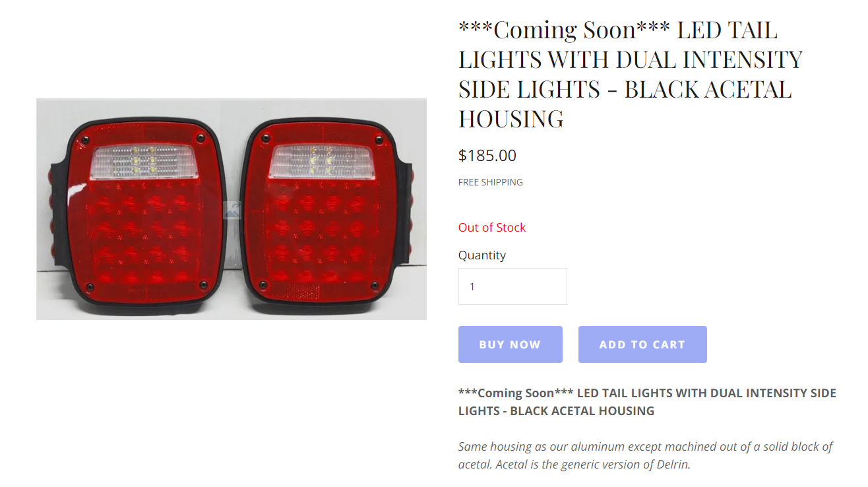Focus the Quantity input field
This screenshot has height=487, width=868.
click(x=512, y=286)
